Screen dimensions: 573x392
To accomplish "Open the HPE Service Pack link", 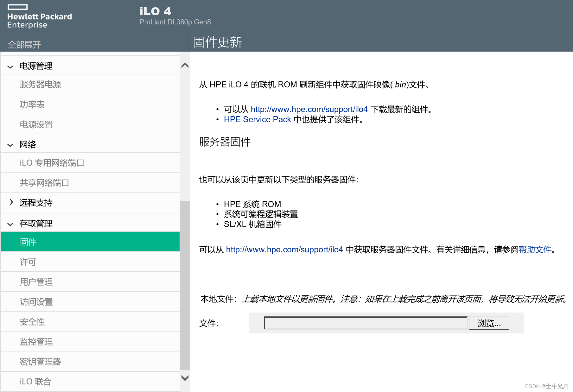I will (x=257, y=119).
